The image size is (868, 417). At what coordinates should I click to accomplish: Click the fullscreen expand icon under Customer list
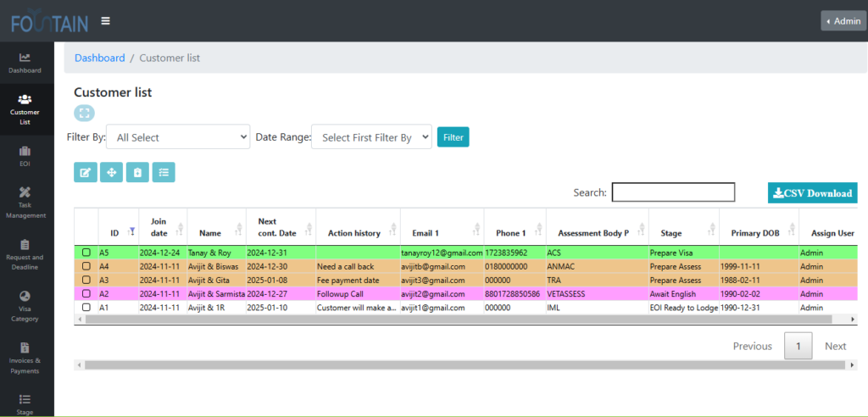point(84,113)
